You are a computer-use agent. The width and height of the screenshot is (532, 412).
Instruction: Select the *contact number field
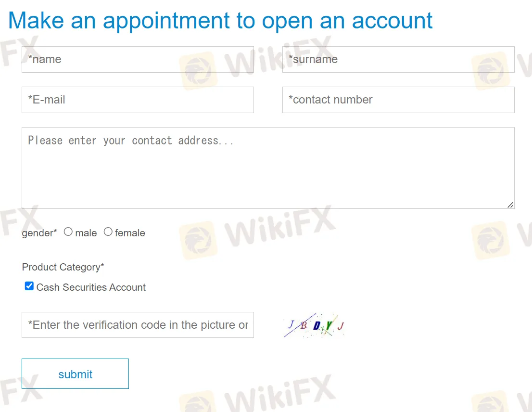coord(398,100)
